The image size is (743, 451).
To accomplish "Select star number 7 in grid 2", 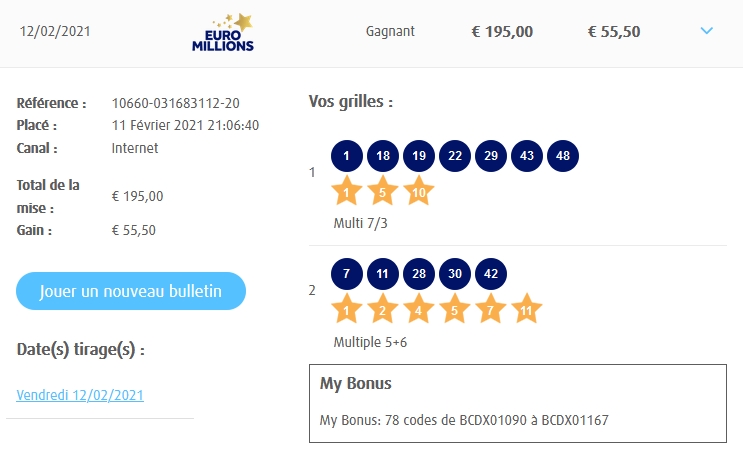I will point(490,309).
